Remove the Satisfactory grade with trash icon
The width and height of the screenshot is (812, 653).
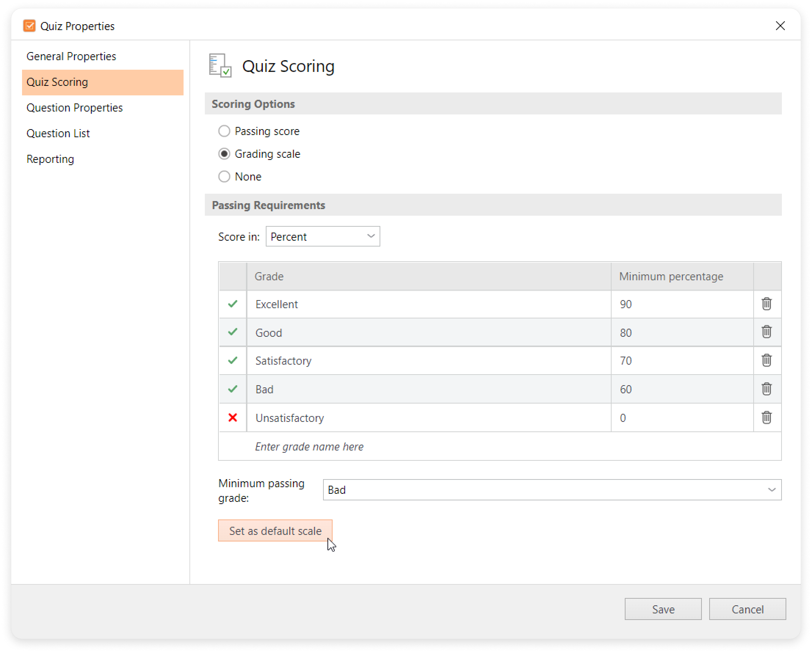(x=766, y=361)
